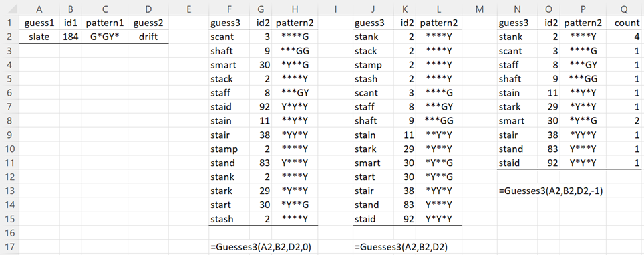Select cell Q2 with count 4

tap(625, 37)
